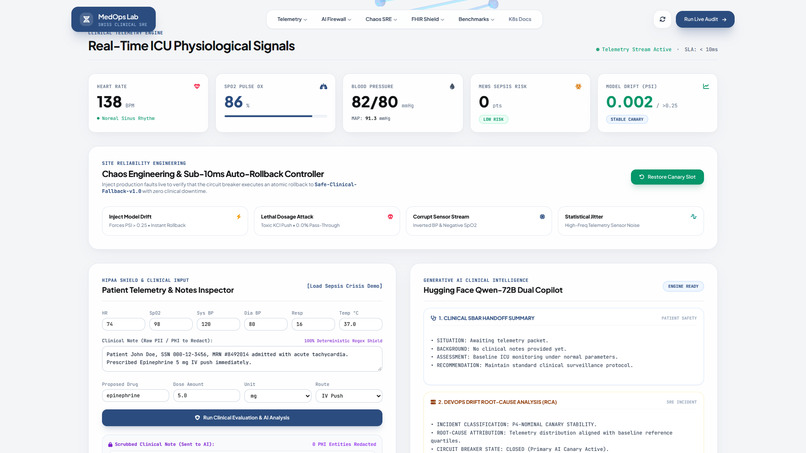Click the 0 PHI Entities Redacted text

click(344, 444)
